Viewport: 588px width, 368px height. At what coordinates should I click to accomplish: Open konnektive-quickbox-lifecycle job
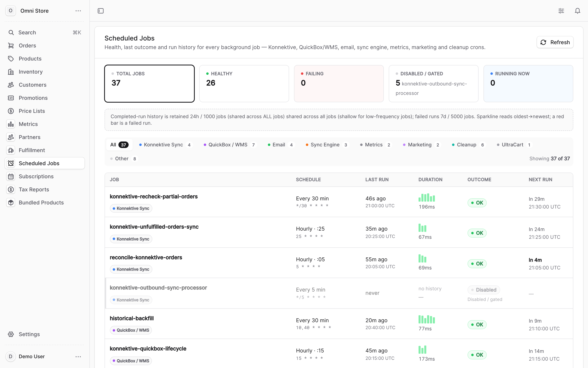[148, 349]
